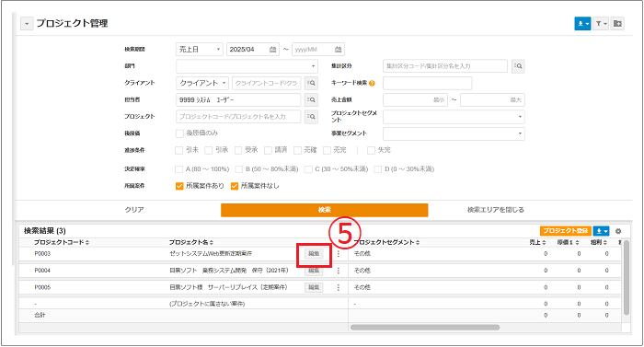Sort by 売上 column
The image size is (644, 347).
click(x=537, y=243)
